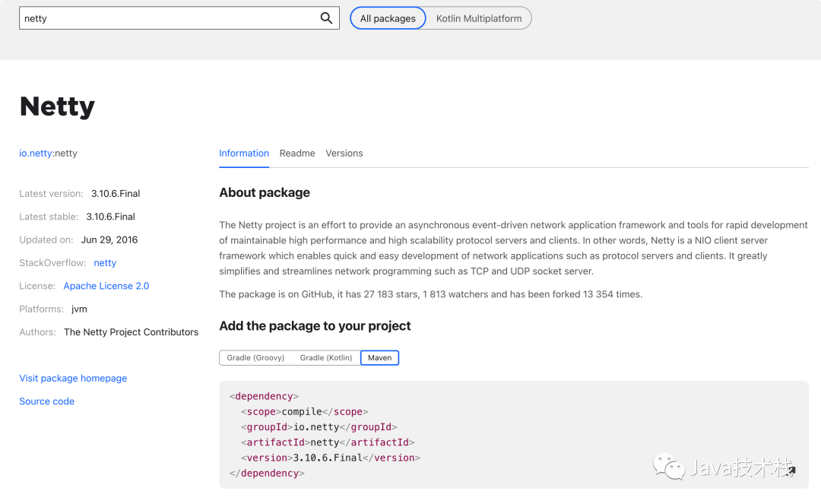The height and width of the screenshot is (504, 821).
Task: Select the Gradle (Kotlin) snippet option
Action: (325, 358)
